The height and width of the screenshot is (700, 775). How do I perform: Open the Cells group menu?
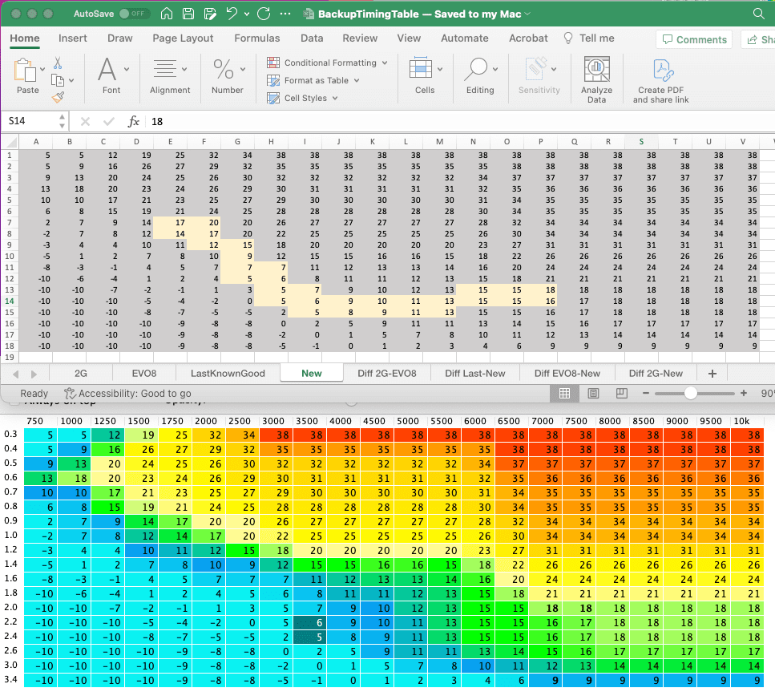point(425,75)
